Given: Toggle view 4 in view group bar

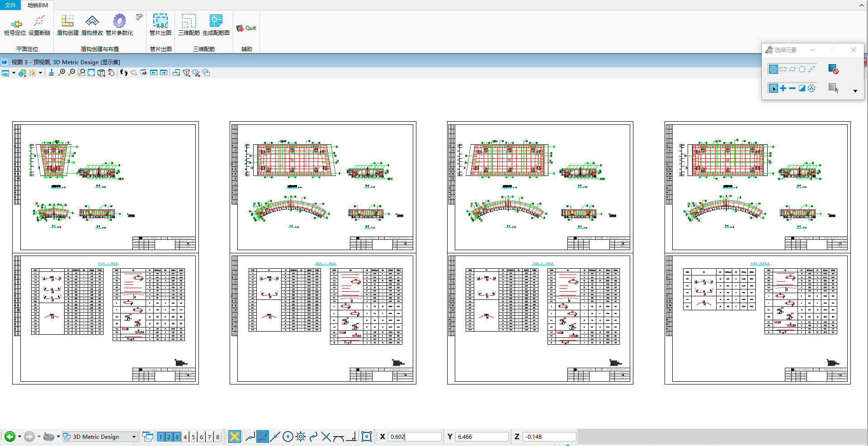Looking at the screenshot, I should tap(185, 437).
